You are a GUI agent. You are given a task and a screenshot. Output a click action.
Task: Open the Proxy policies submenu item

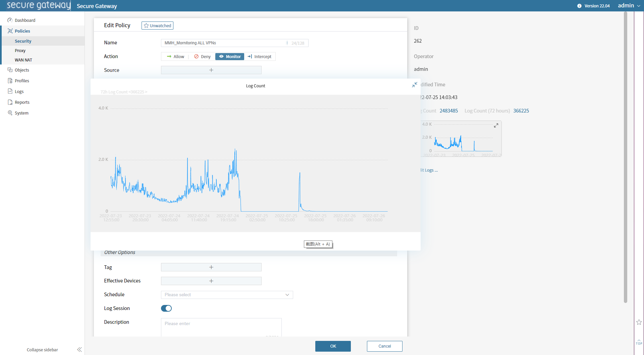point(20,50)
